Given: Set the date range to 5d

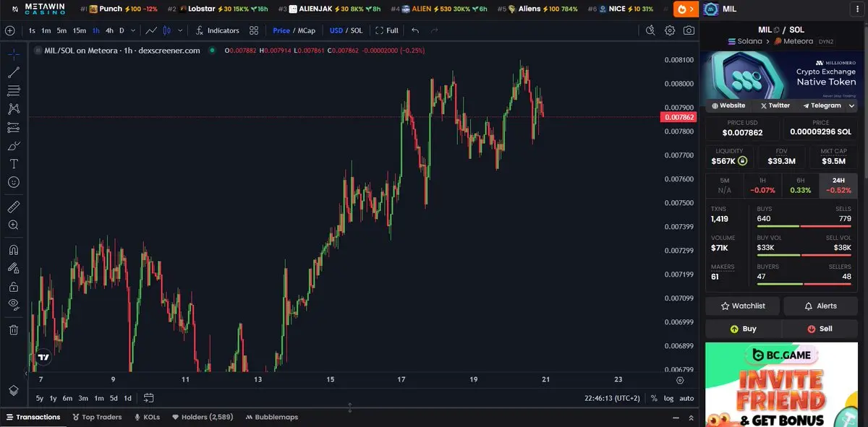Looking at the screenshot, I should (x=114, y=398).
